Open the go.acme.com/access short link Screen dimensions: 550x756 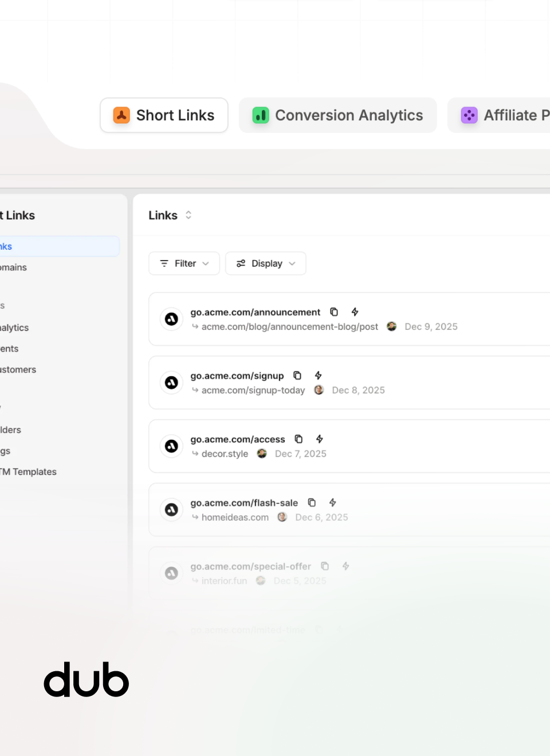(x=238, y=439)
